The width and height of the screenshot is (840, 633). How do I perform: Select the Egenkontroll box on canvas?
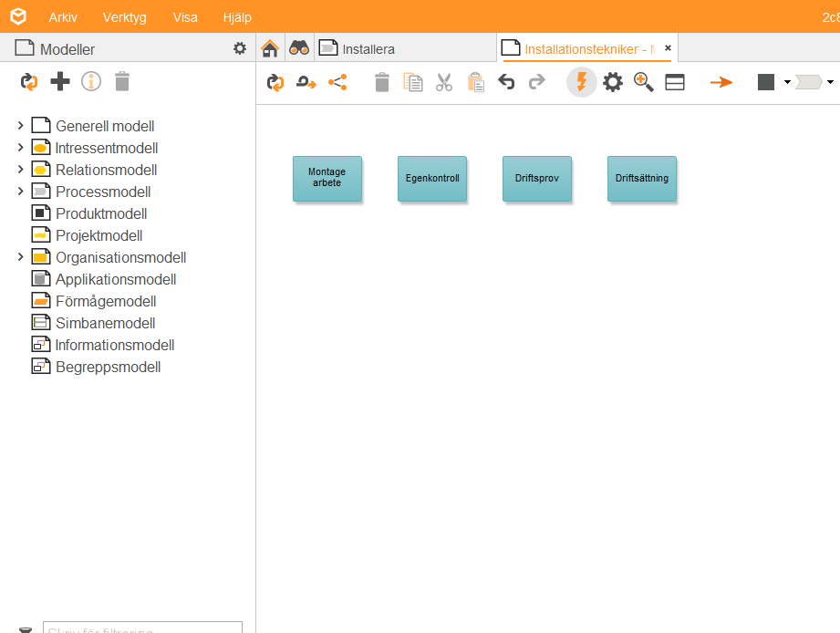pyautogui.click(x=432, y=179)
